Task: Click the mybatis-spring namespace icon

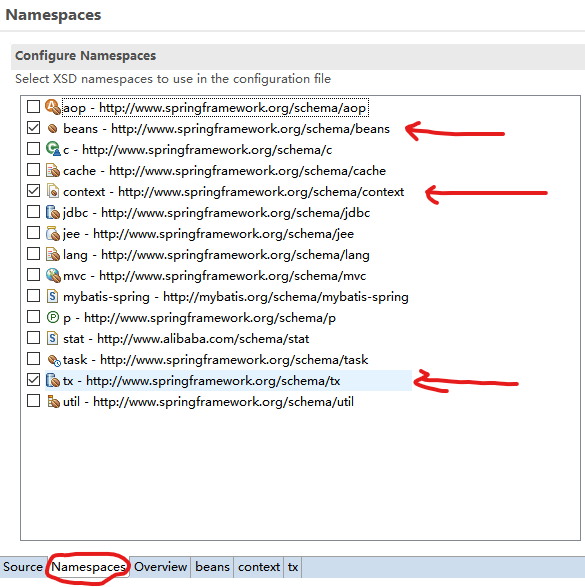Action: click(52, 296)
